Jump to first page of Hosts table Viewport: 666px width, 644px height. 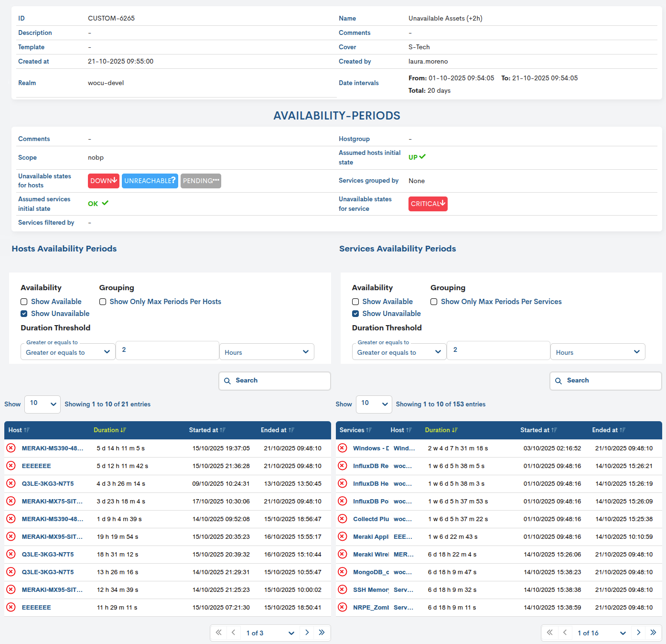click(x=218, y=632)
